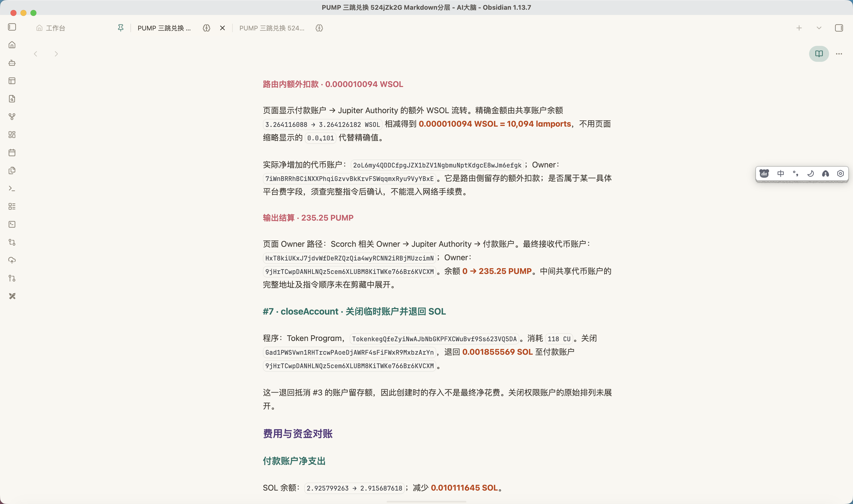Click the layout template ribbon icon
Image resolution: width=853 pixels, height=504 pixels.
point(12,81)
